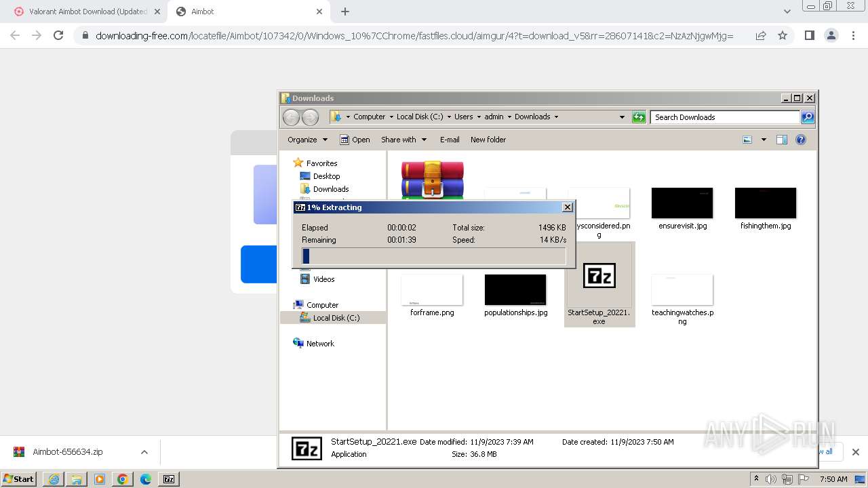This screenshot has width=868, height=488.
Task: Go back in Chrome history
Action: coord(15,35)
